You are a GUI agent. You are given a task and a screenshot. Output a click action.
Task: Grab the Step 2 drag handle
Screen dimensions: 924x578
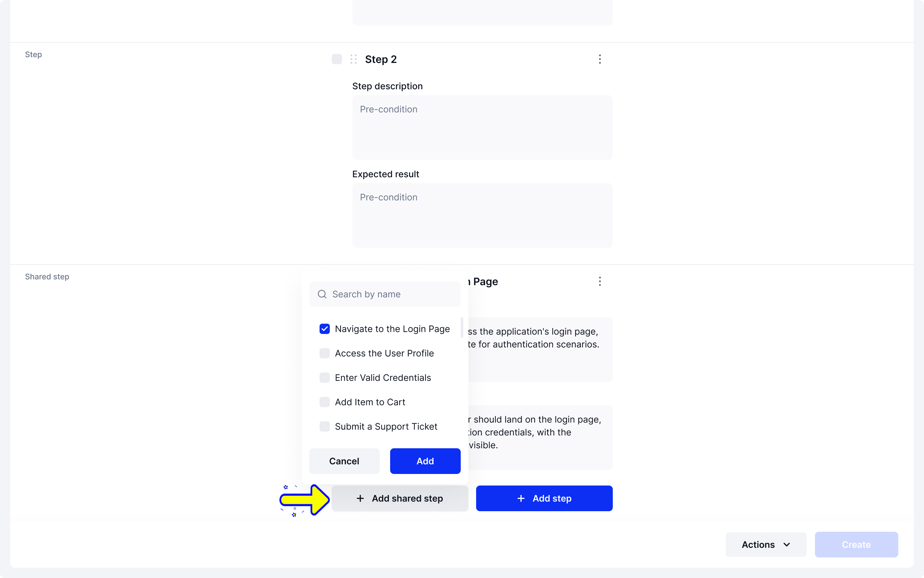353,59
